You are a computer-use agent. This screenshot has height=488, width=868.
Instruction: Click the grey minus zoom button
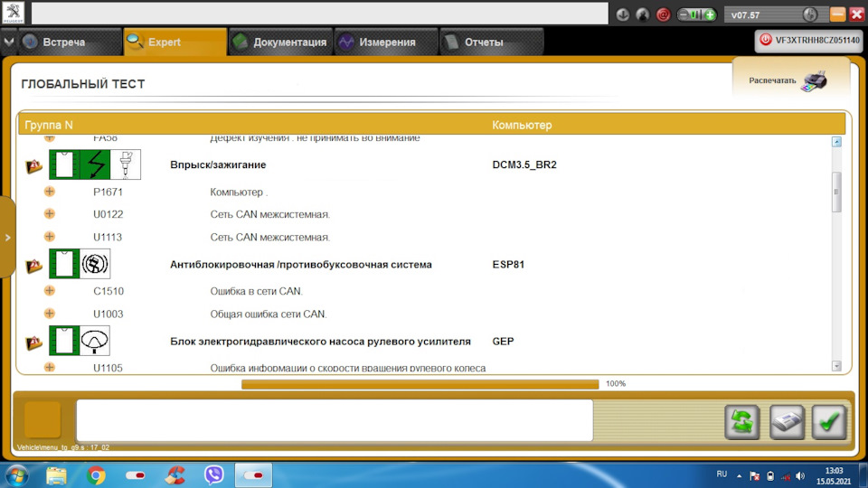[684, 15]
